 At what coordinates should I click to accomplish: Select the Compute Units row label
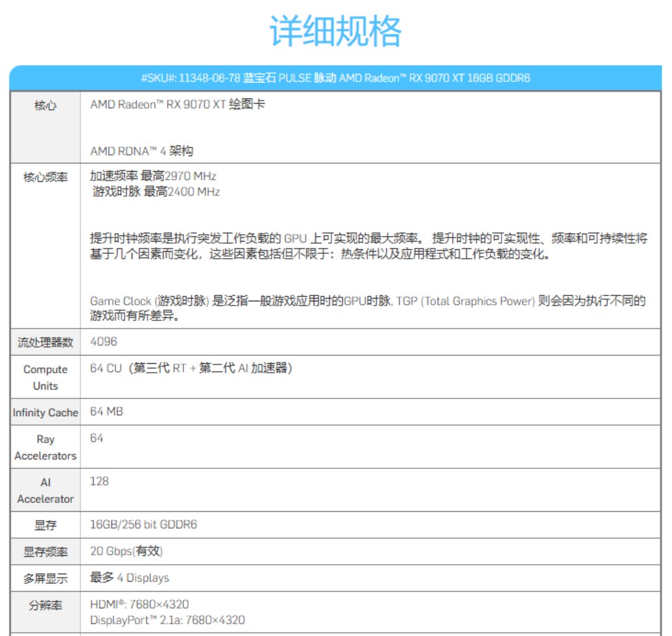[45, 377]
